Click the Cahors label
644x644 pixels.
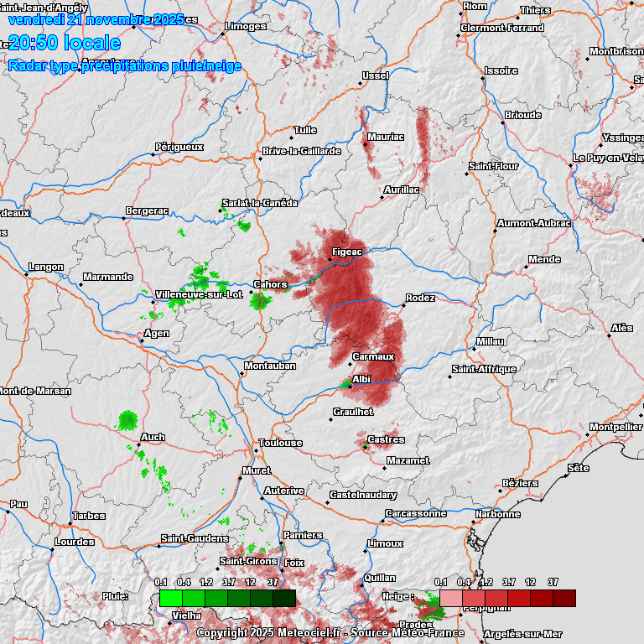click(x=271, y=284)
